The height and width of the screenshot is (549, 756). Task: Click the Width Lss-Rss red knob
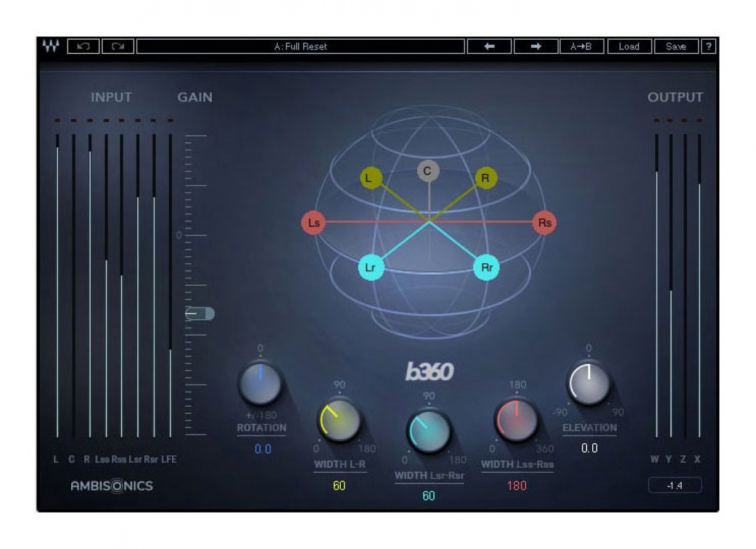coord(517,421)
